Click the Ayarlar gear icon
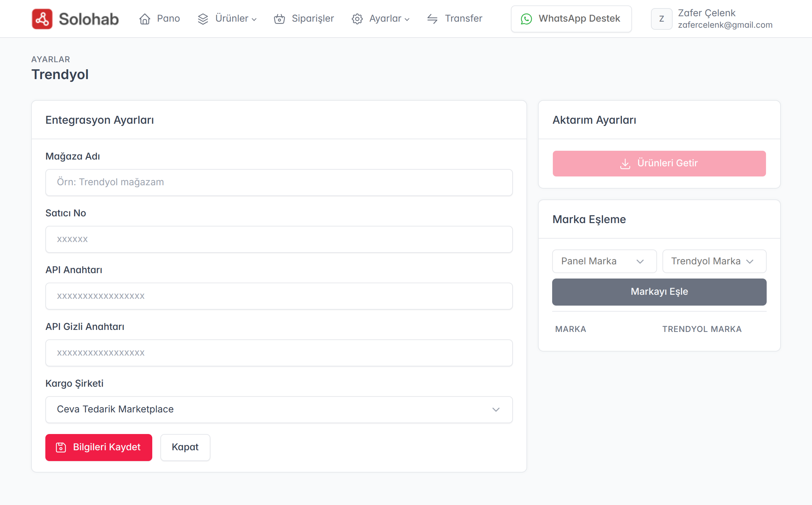 (x=357, y=19)
